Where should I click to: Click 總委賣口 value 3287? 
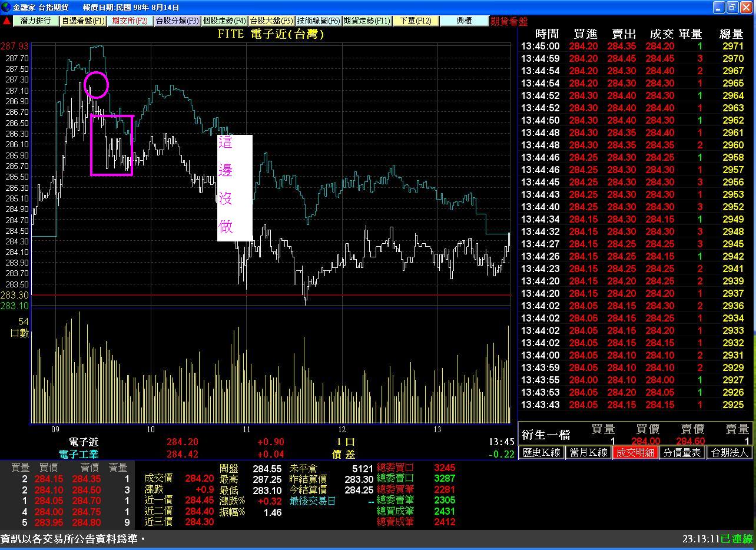coord(445,478)
